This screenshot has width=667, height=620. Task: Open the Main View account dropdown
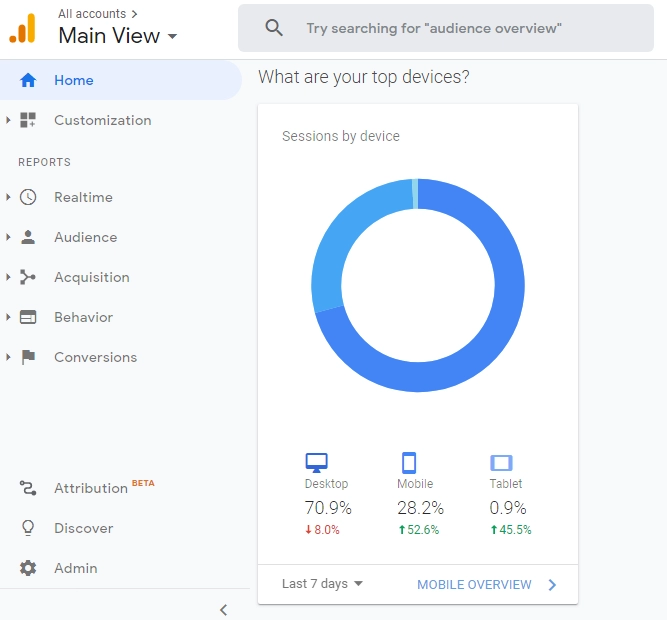pyautogui.click(x=118, y=35)
